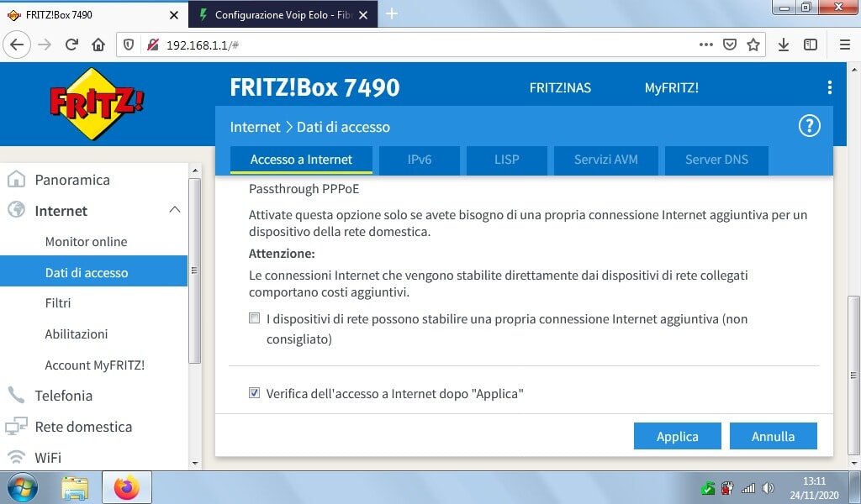Click the Panoramica house icon
The image size is (861, 504).
click(17, 179)
